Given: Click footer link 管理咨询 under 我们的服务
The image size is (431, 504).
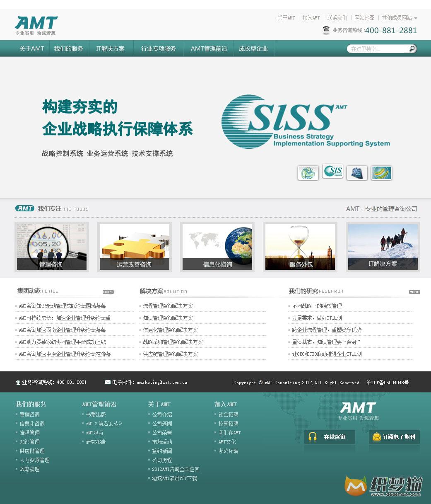Looking at the screenshot, I should click(x=30, y=414).
